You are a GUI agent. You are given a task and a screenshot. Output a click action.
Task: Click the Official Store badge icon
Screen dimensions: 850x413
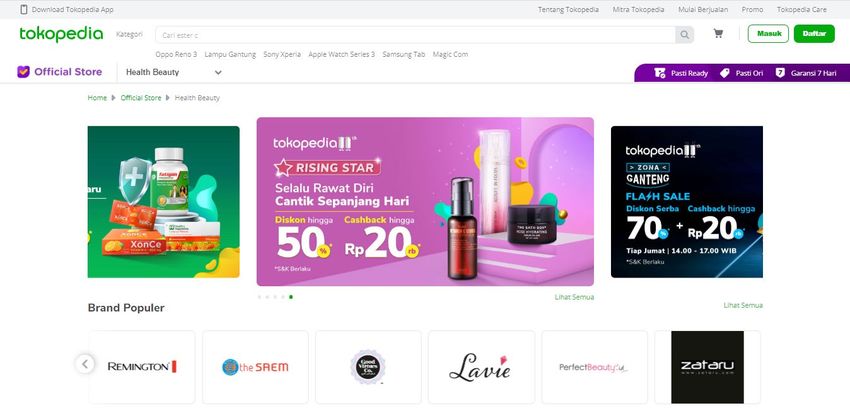[23, 72]
